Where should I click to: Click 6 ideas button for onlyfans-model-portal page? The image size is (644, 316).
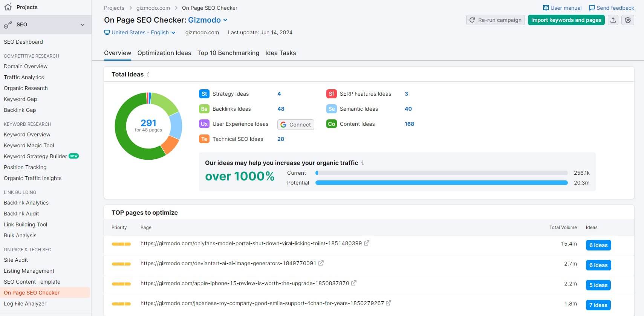pos(598,245)
